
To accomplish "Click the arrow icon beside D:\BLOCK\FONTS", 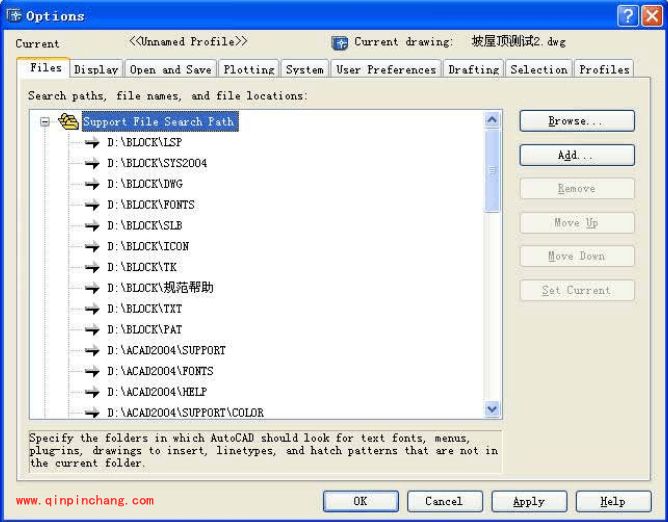I will click(x=92, y=205).
